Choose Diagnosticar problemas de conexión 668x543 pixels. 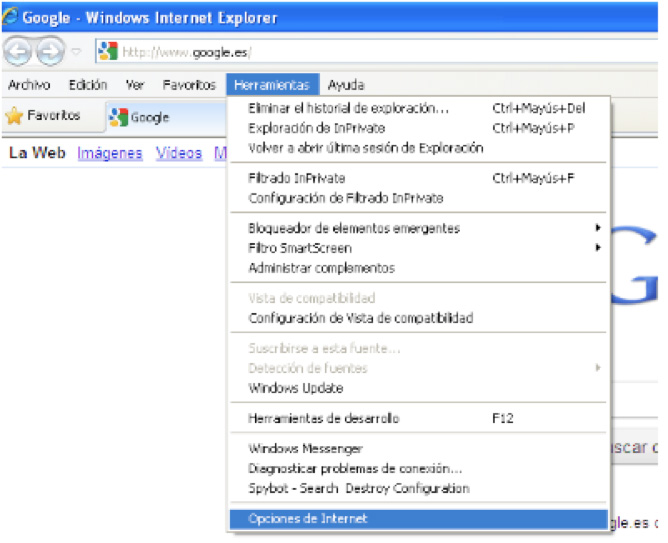(x=418, y=468)
